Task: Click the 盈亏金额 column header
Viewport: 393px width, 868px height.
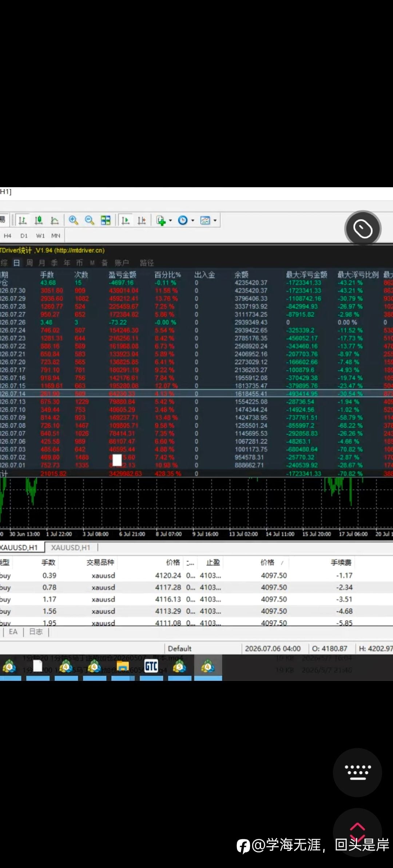Action: pyautogui.click(x=123, y=275)
